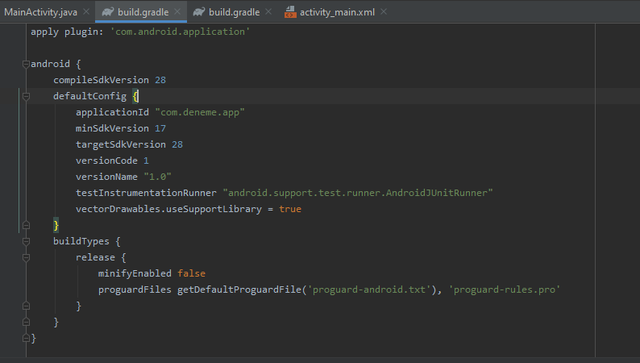Click the getDefaultProguardFile method call

(x=239, y=290)
